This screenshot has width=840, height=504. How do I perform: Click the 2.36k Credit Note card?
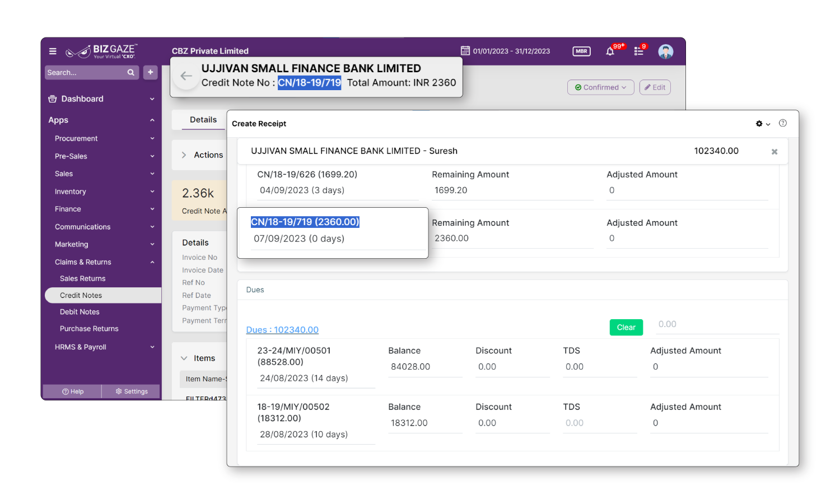pos(200,200)
